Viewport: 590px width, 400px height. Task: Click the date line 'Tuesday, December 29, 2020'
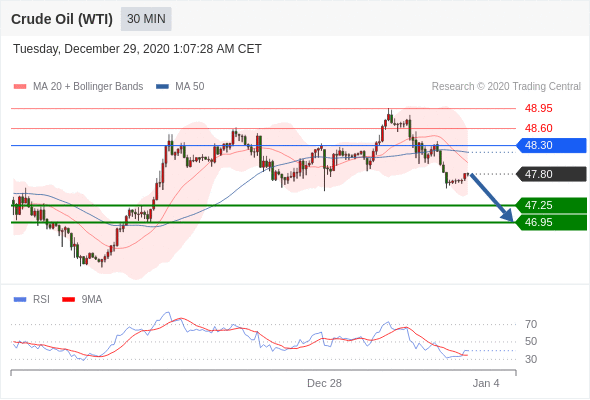coord(137,49)
